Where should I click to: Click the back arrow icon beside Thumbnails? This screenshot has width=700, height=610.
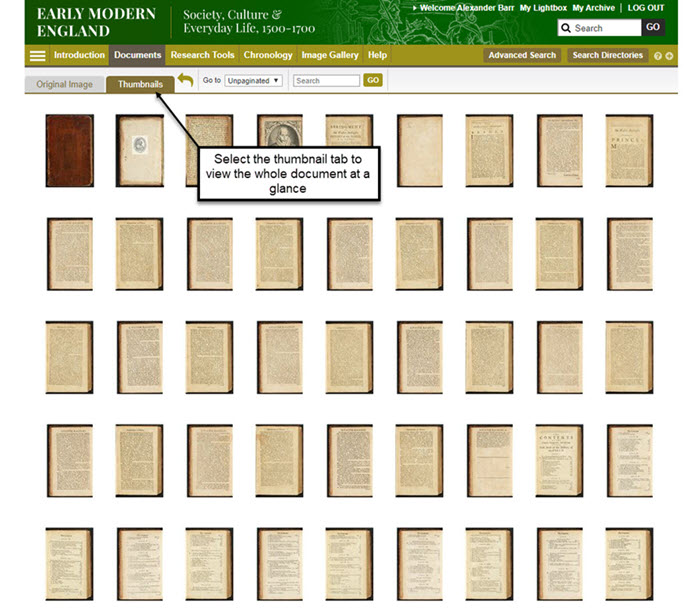[x=186, y=80]
